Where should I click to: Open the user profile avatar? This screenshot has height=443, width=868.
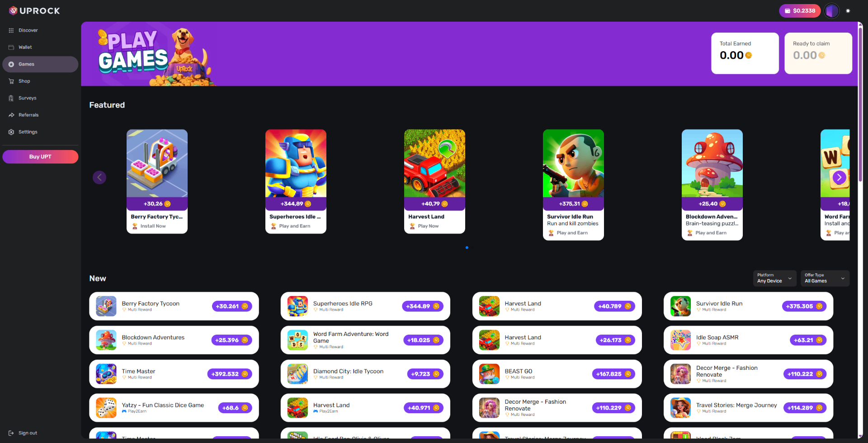click(831, 11)
